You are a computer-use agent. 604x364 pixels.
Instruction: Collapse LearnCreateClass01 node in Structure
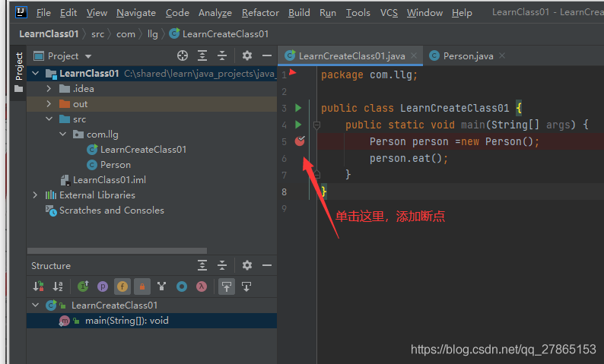(36, 305)
